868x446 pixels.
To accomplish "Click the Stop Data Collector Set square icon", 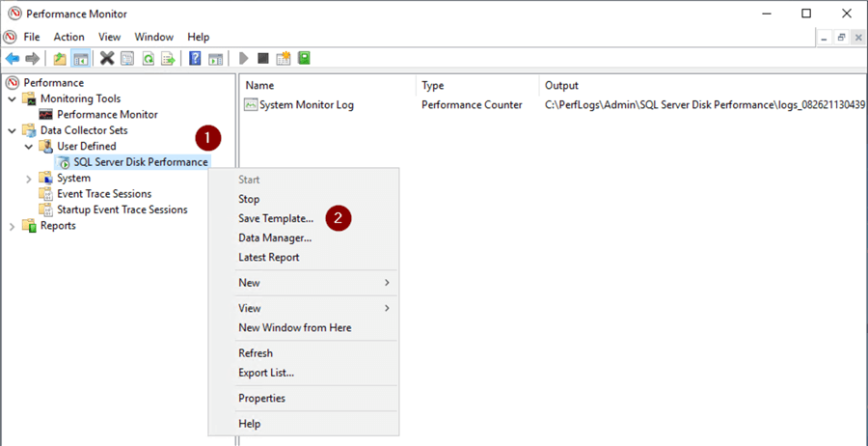I will [263, 58].
